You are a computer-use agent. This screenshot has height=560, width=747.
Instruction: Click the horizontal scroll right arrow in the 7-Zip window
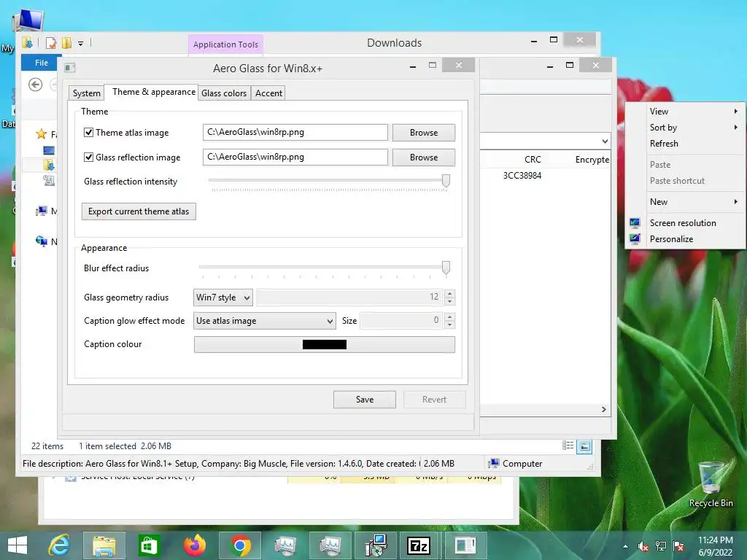pyautogui.click(x=603, y=410)
